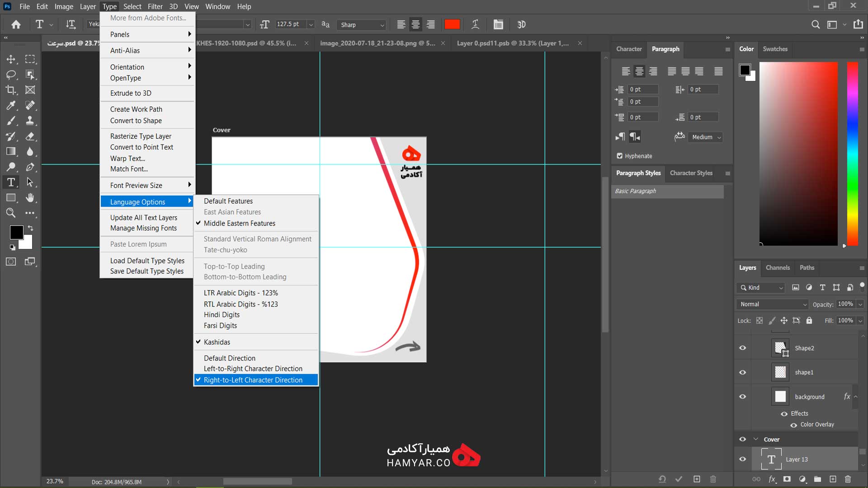Switch to the Channels tab
Screen dimensions: 868x488
[x=778, y=267]
